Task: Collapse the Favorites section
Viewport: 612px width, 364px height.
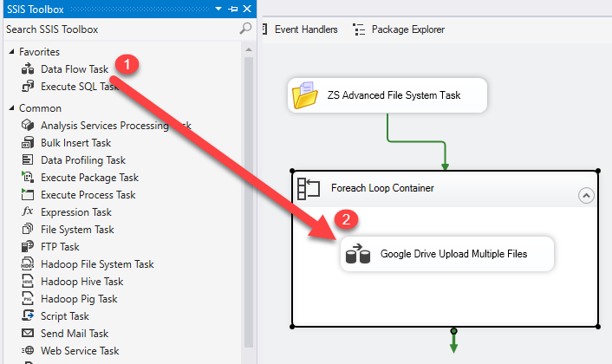Action: (10, 52)
